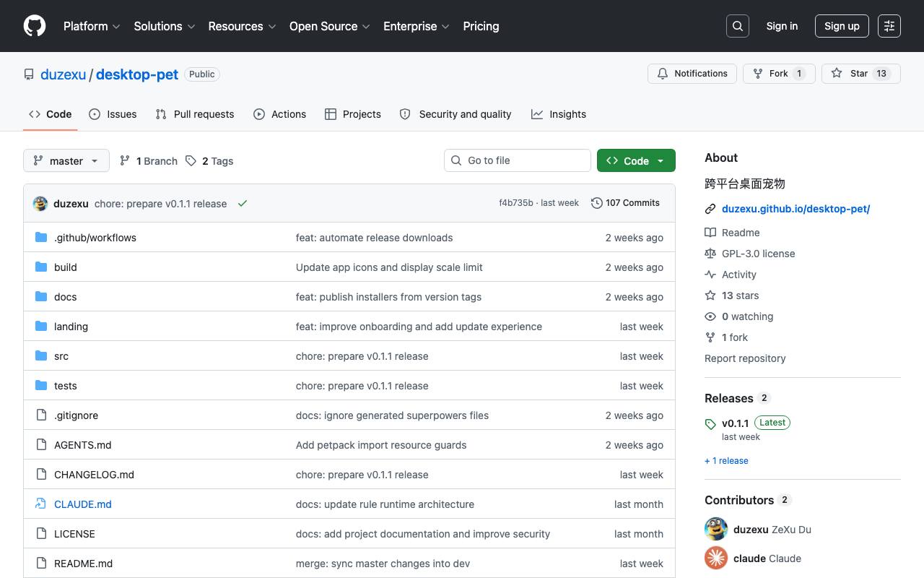Expand the Platform menu
Image resolution: width=924 pixels, height=578 pixels.
pos(92,26)
